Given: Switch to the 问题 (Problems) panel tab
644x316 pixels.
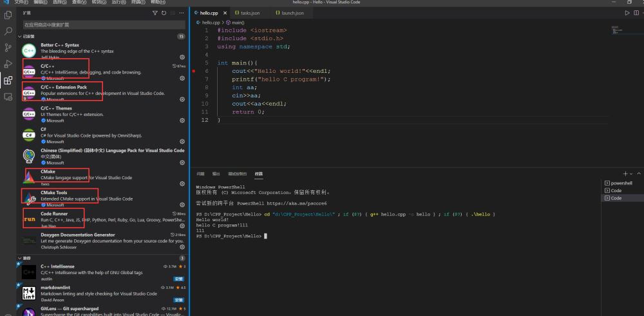Looking at the screenshot, I should pos(200,174).
